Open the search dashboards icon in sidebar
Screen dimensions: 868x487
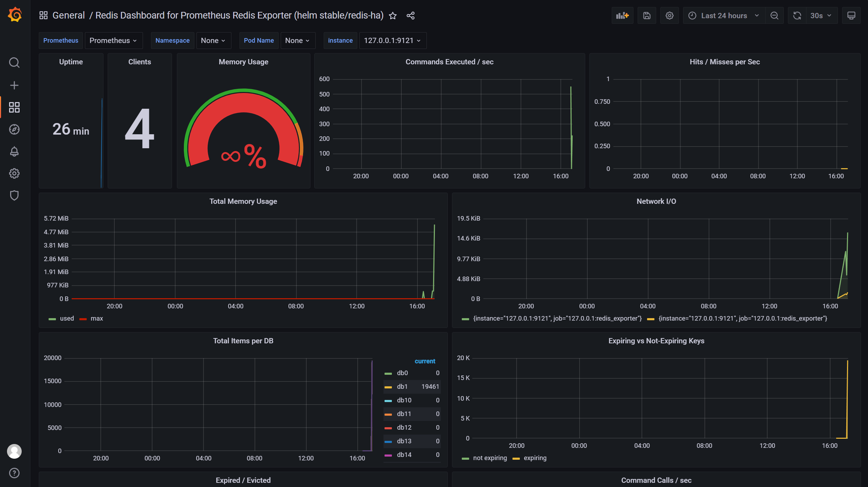pos(14,63)
